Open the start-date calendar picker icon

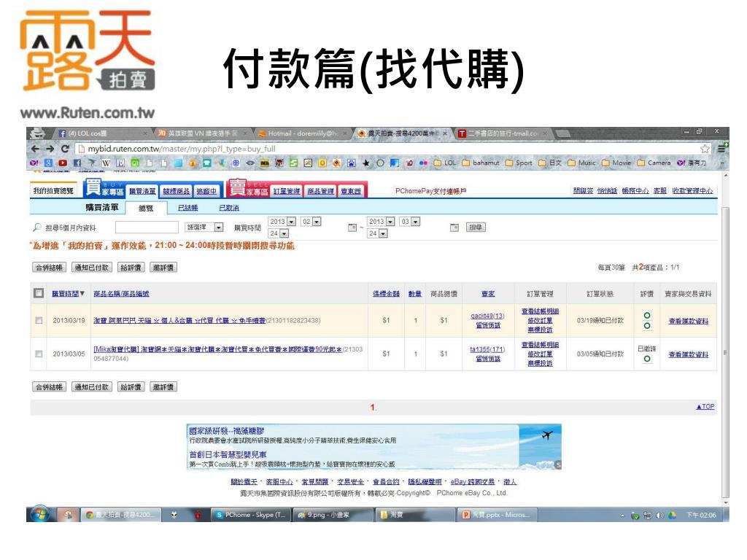click(x=352, y=227)
